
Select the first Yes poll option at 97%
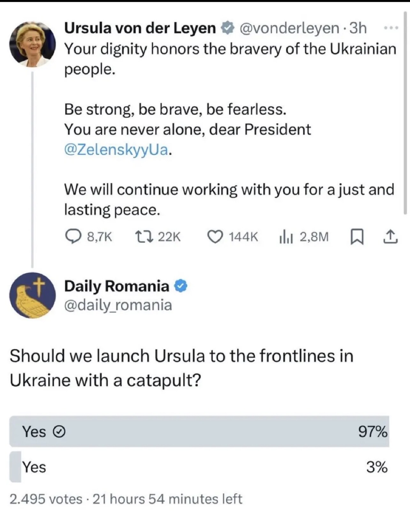click(199, 431)
